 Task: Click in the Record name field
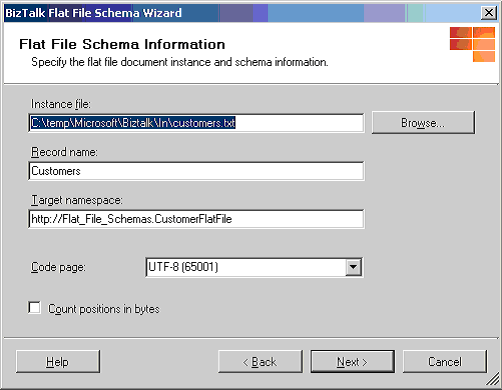(196, 171)
